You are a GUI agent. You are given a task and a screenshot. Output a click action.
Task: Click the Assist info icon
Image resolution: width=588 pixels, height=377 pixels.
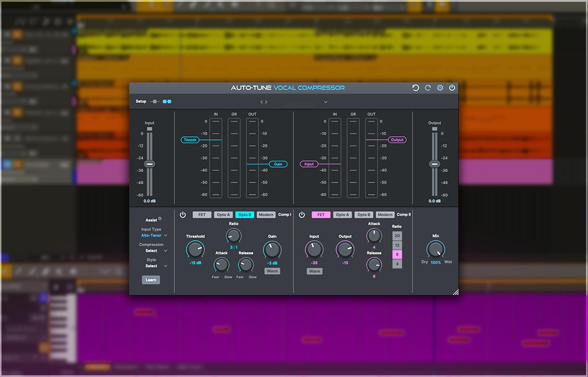160,219
